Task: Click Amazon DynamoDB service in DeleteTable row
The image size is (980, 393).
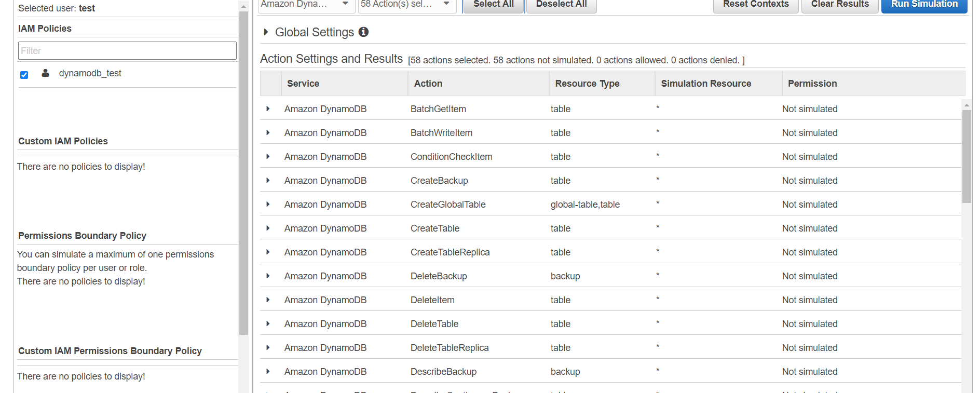Action: coord(325,324)
